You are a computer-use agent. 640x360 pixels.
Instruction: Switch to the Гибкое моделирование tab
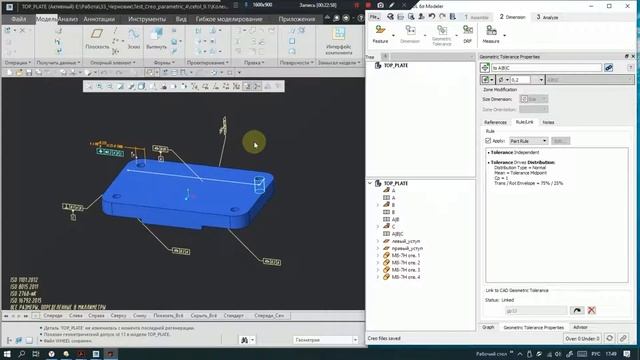click(229, 19)
